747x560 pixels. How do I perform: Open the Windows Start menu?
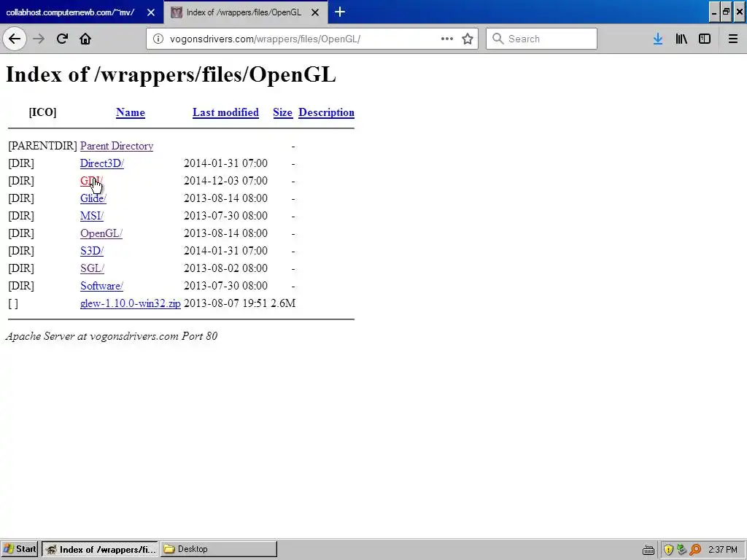click(x=20, y=549)
